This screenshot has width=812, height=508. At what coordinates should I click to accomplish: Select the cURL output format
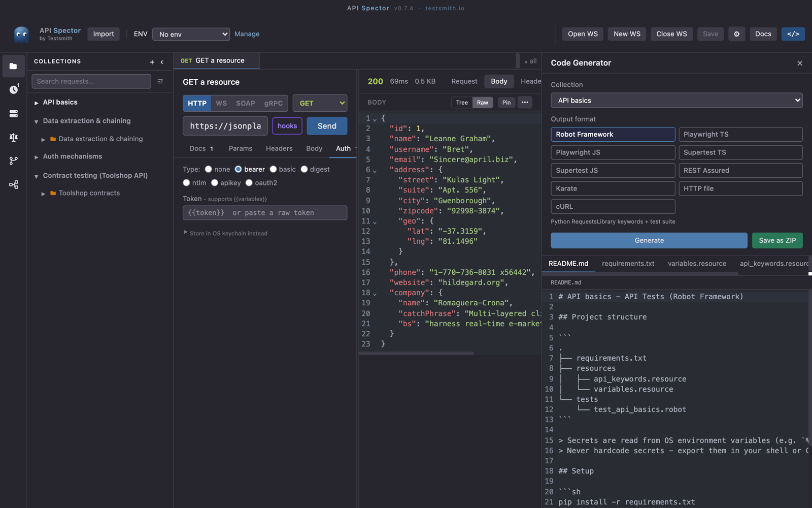(x=613, y=207)
